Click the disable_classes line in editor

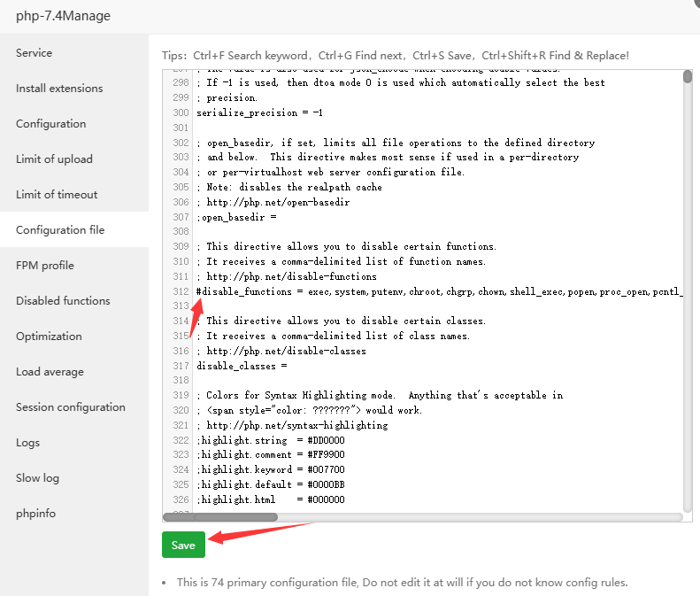pos(242,366)
